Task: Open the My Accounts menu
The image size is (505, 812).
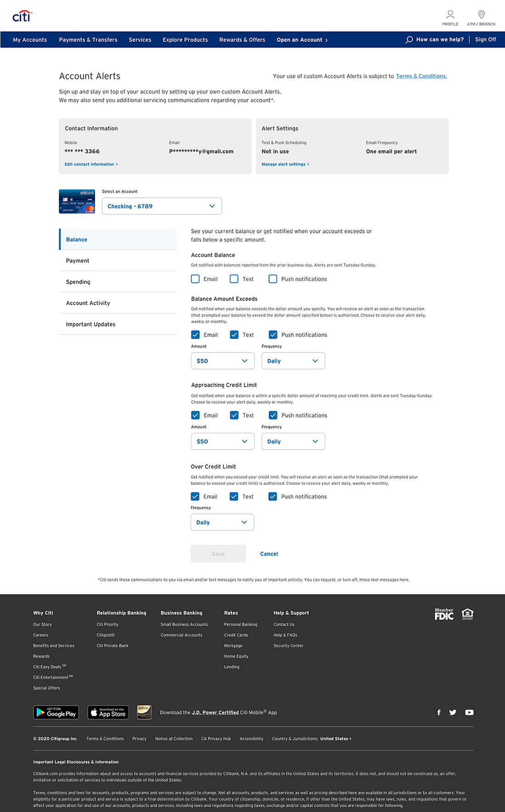Action: [30, 40]
